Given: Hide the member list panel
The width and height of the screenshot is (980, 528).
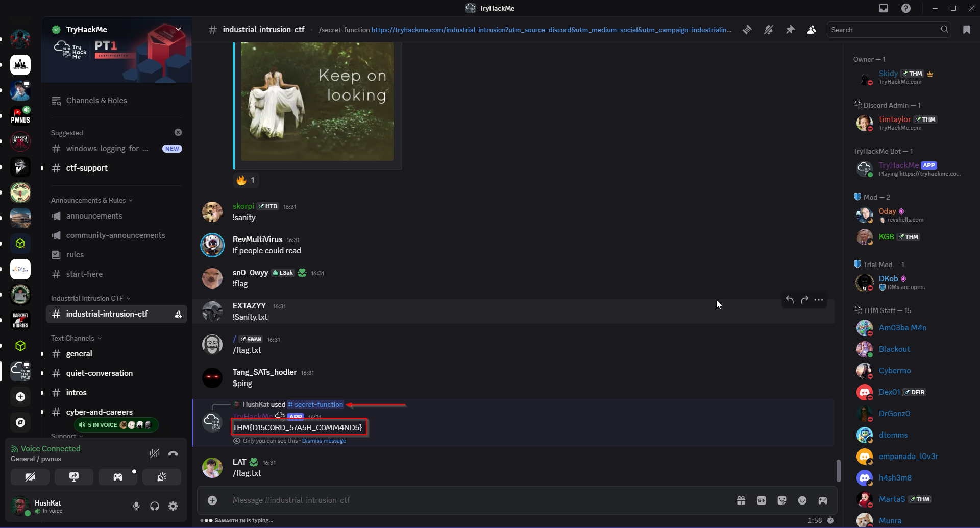Looking at the screenshot, I should click(x=812, y=30).
